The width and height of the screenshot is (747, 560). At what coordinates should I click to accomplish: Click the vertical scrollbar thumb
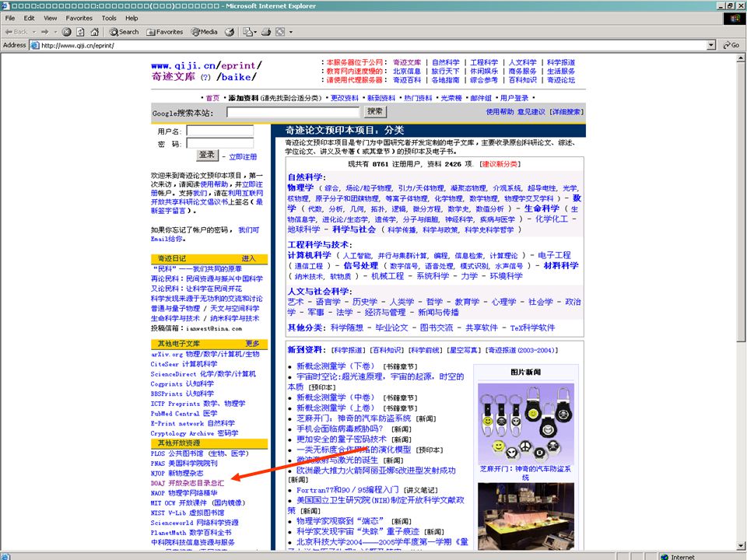click(741, 202)
